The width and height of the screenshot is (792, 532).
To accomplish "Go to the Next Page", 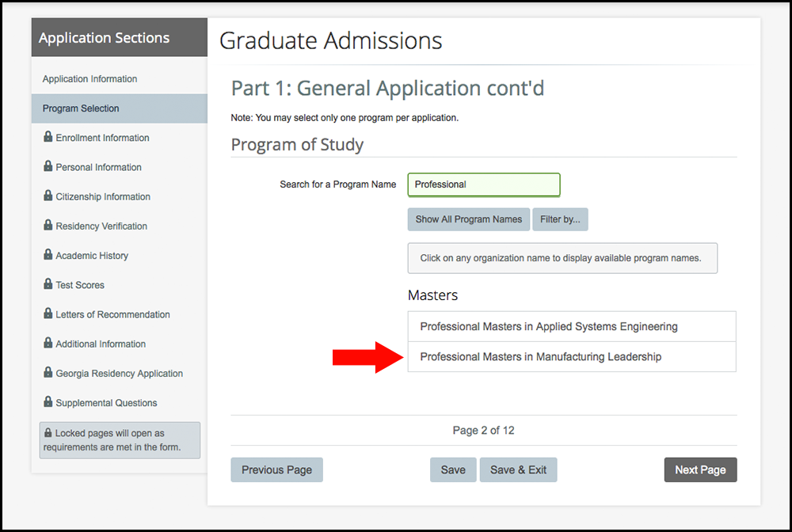I will [x=700, y=469].
